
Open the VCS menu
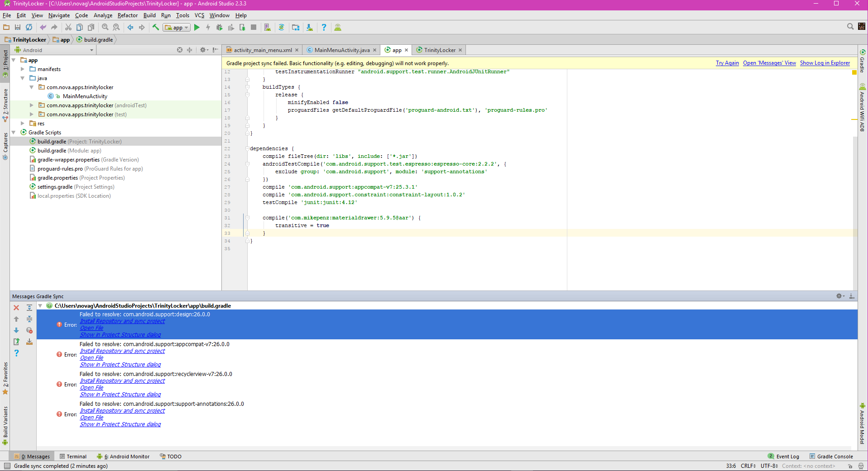(199, 15)
